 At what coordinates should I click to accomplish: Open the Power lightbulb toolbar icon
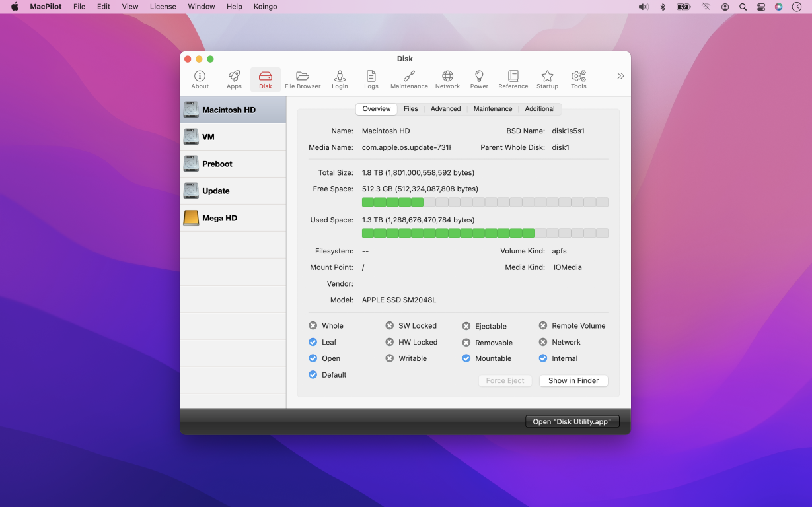click(479, 79)
